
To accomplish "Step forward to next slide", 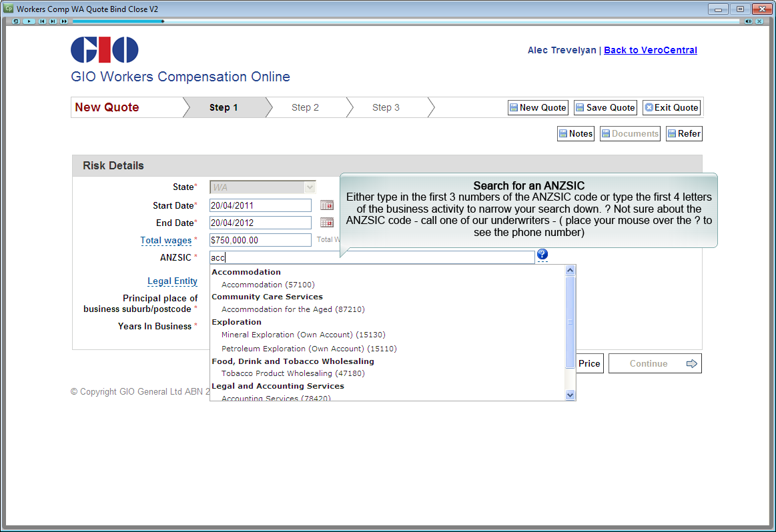I will pyautogui.click(x=53, y=21).
